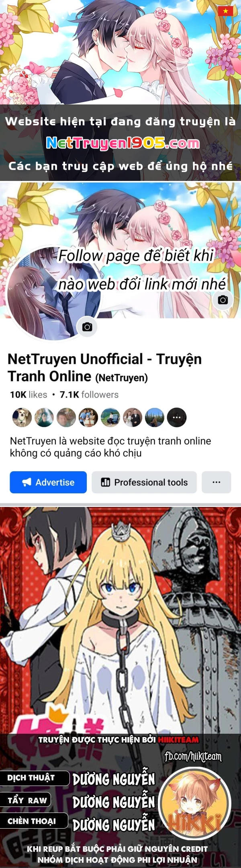Image resolution: width=241 pixels, height=868 pixels.
Task: Open the three-dots more options button
Action: [216, 482]
